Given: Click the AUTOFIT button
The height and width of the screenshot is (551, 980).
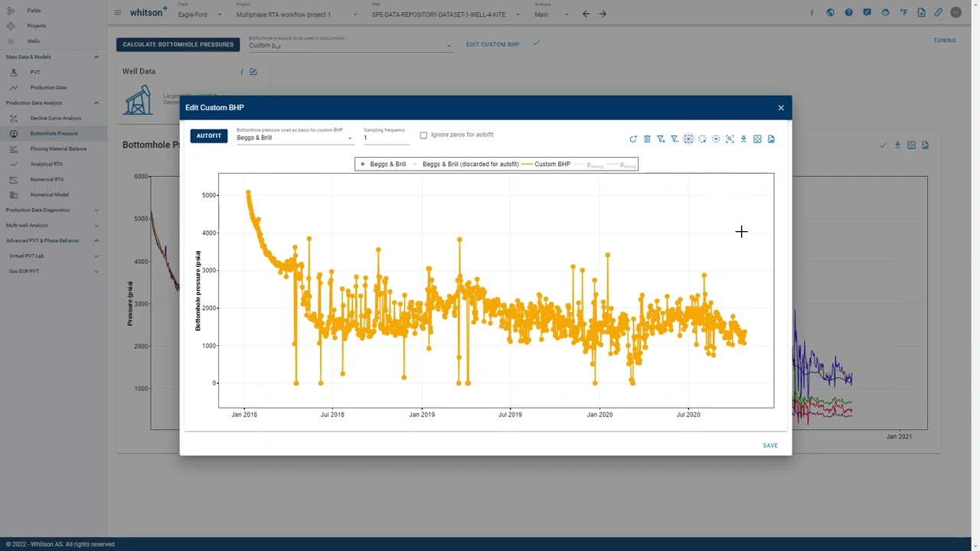Looking at the screenshot, I should pos(209,136).
